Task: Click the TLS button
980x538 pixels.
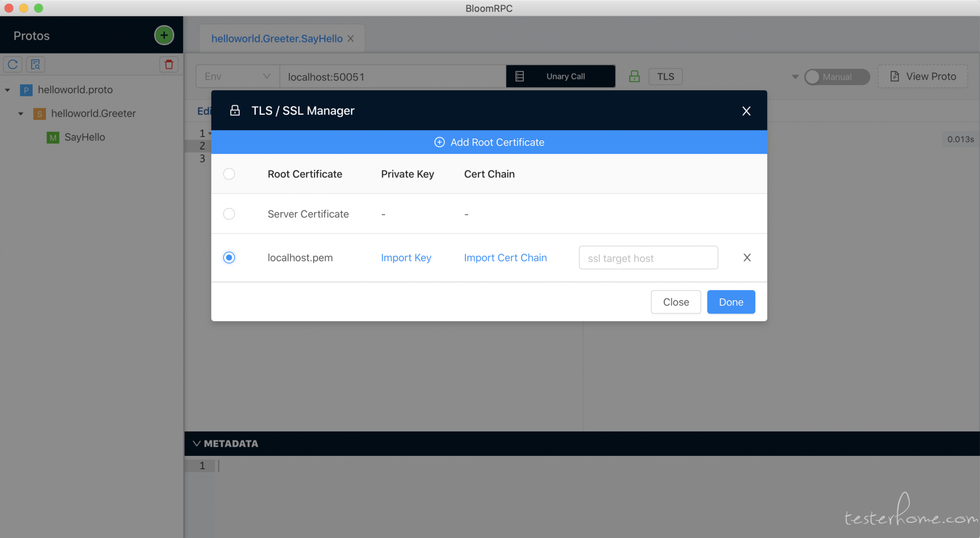Action: (x=666, y=76)
